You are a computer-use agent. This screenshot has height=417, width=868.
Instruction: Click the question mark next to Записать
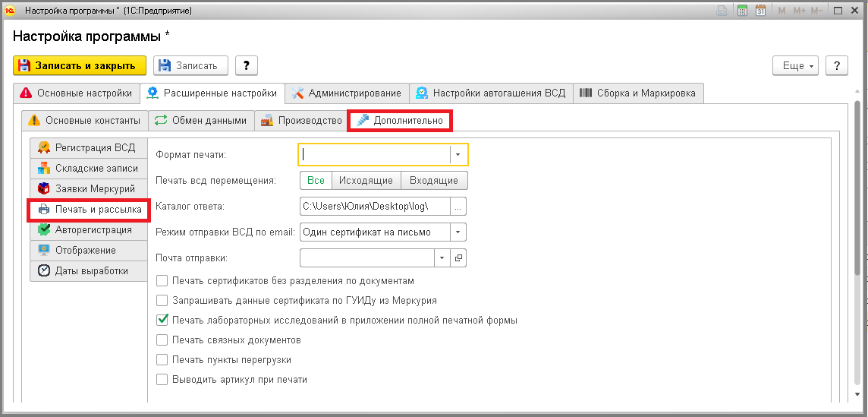(x=247, y=65)
